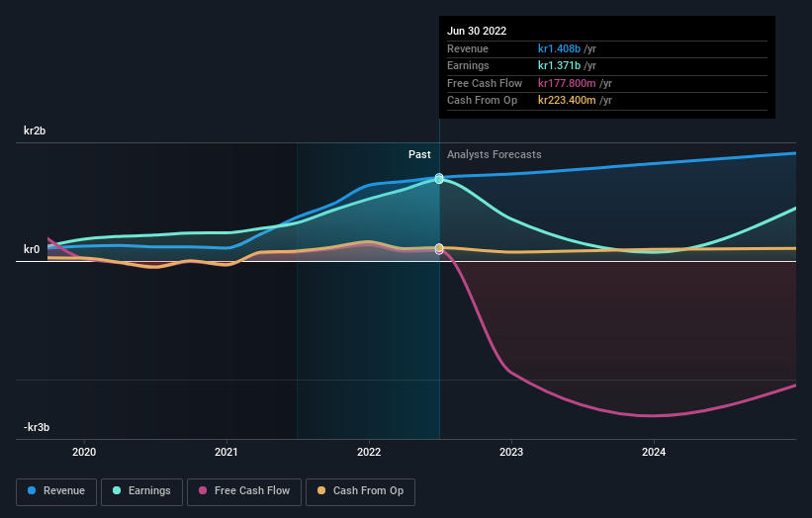Select the Earnings data point marker at Jun 2022
Image resolution: width=812 pixels, height=518 pixels.
click(x=439, y=179)
